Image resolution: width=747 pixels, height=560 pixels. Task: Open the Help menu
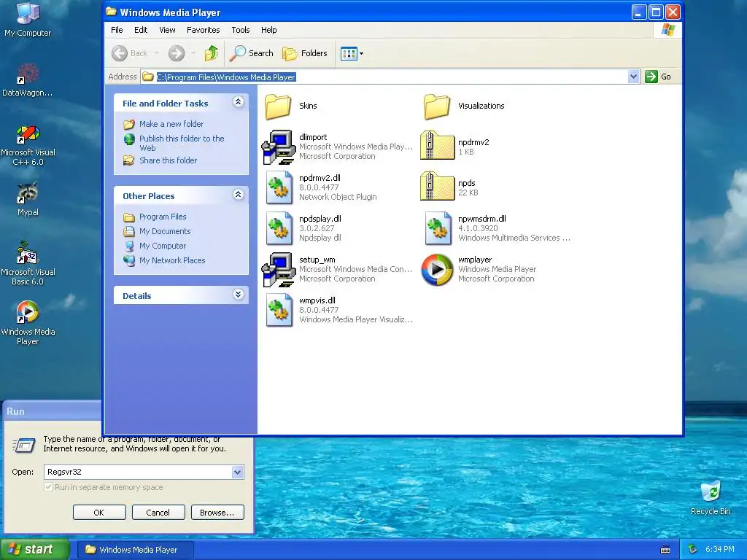pos(268,30)
